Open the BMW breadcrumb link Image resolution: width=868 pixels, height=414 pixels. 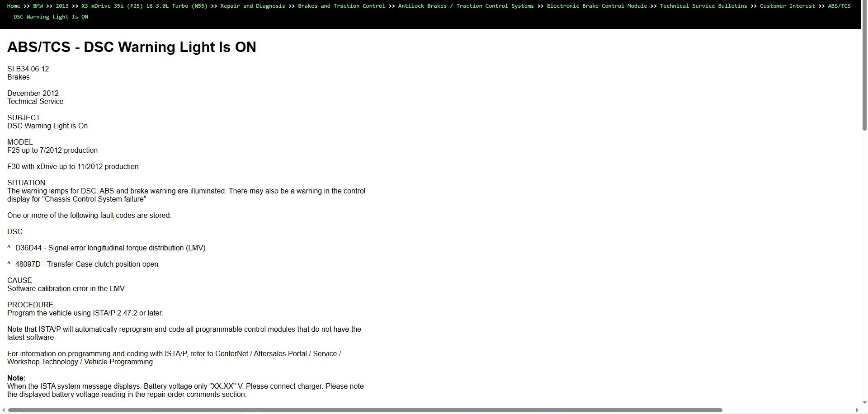pos(38,6)
